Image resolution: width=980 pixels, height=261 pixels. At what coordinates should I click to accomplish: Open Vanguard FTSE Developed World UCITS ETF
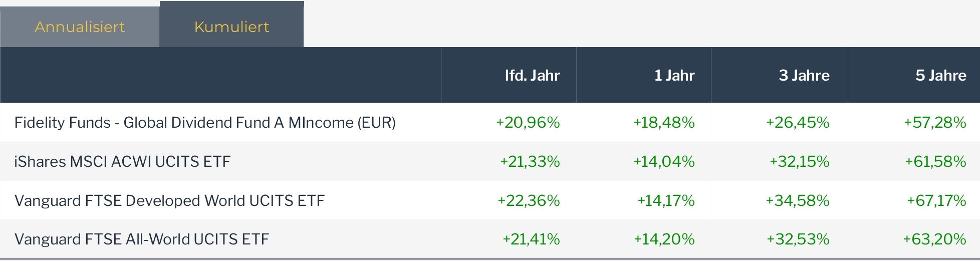coord(169,200)
